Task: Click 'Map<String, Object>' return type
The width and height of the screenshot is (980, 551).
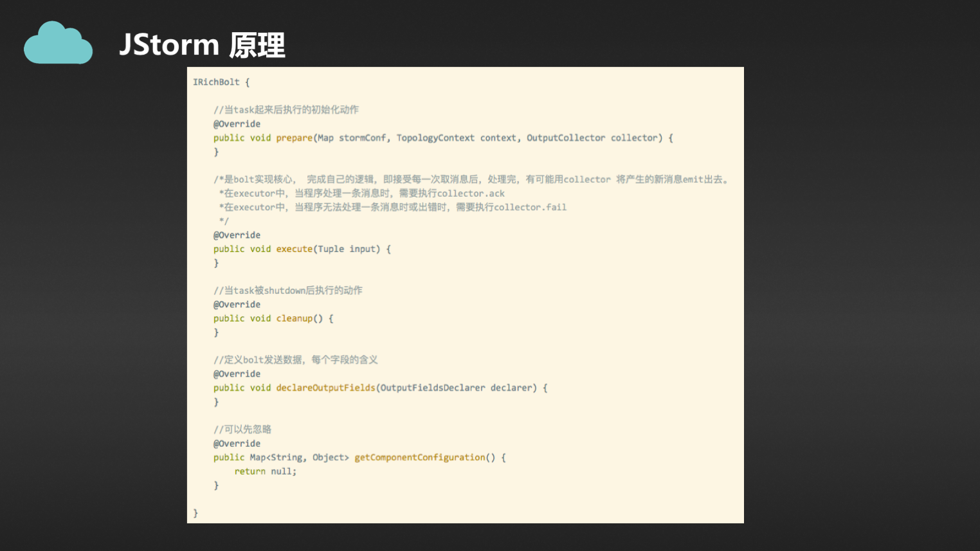Action: pos(300,458)
